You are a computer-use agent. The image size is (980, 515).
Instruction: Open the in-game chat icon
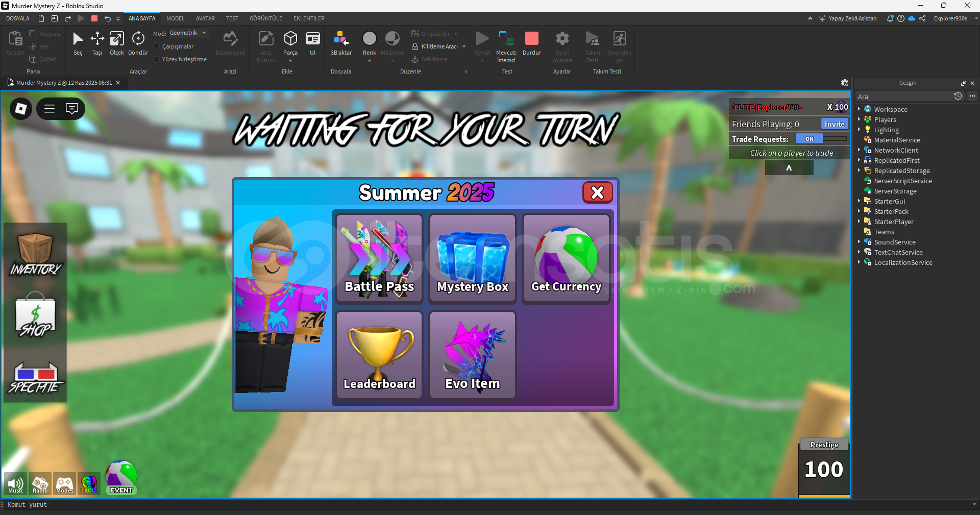72,109
